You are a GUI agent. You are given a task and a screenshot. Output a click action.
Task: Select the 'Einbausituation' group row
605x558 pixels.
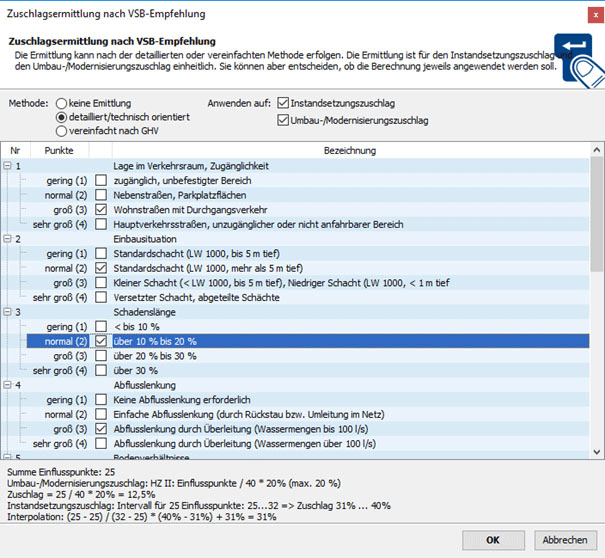click(295, 239)
